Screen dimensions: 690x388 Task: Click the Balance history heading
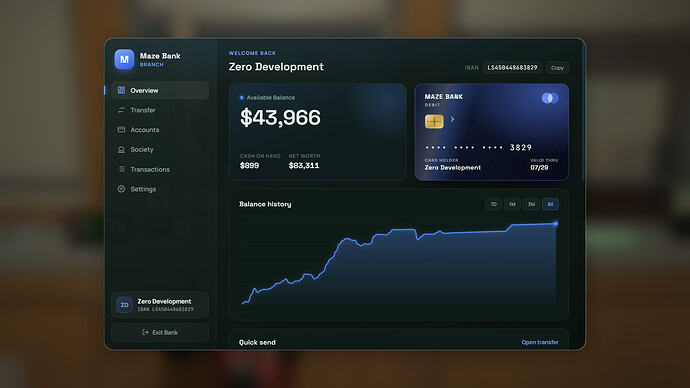coord(265,204)
